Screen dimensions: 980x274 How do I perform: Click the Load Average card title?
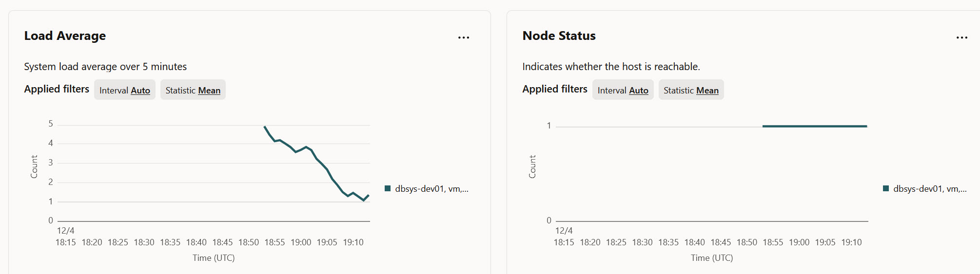click(x=65, y=36)
